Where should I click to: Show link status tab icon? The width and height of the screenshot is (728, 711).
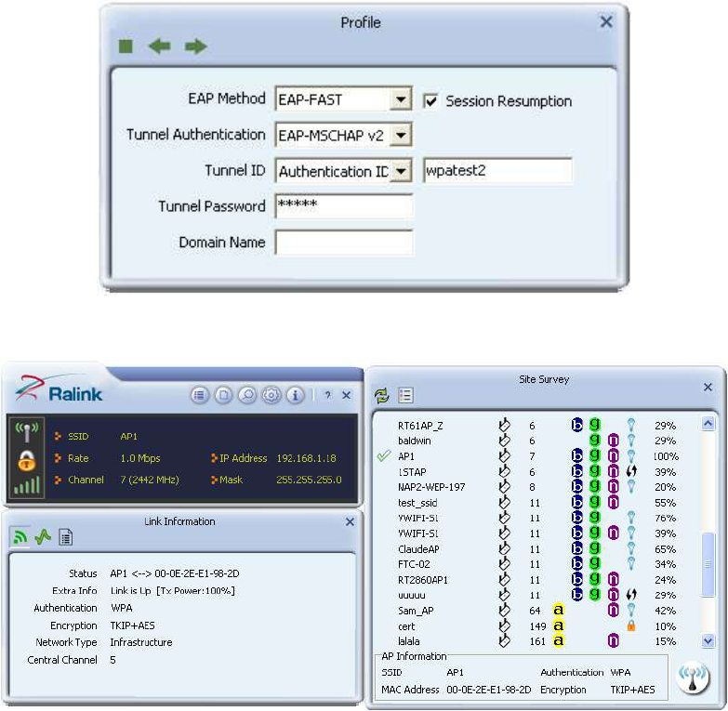(x=20, y=537)
